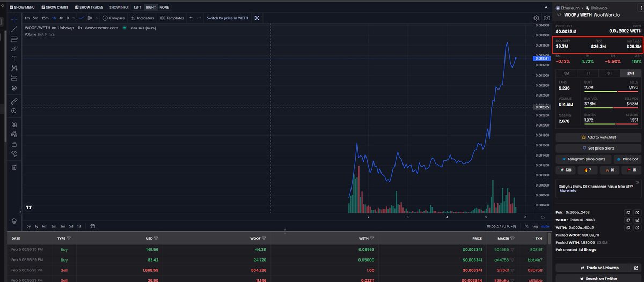The width and height of the screenshot is (644, 282).
Task: Open WOOF token address in explorer
Action: 637,220
